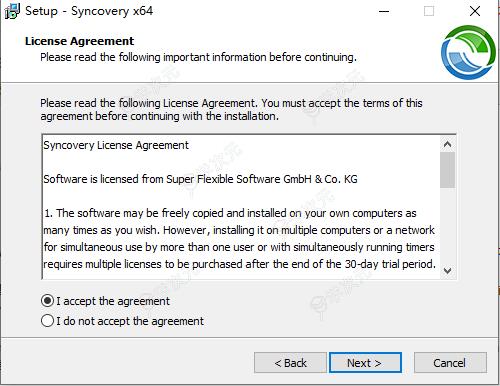Select the 'I accept the agreement' radio button
500x386 pixels.
pyautogui.click(x=47, y=301)
